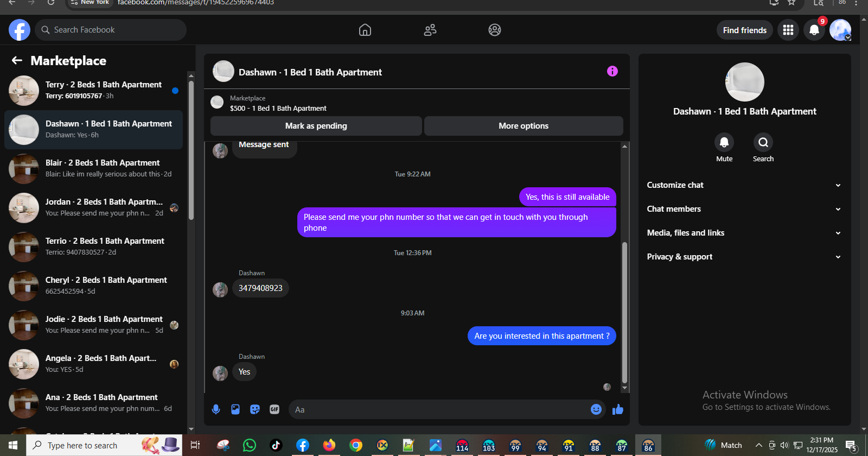Go to the Home feed icon
This screenshot has height=456, width=868.
tap(365, 30)
